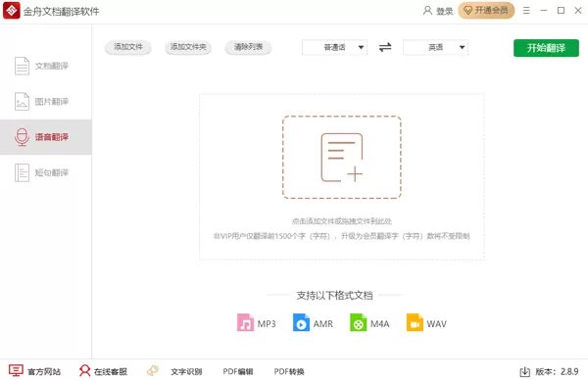Click the green M4A format icon
588x380 pixels.
coord(358,322)
